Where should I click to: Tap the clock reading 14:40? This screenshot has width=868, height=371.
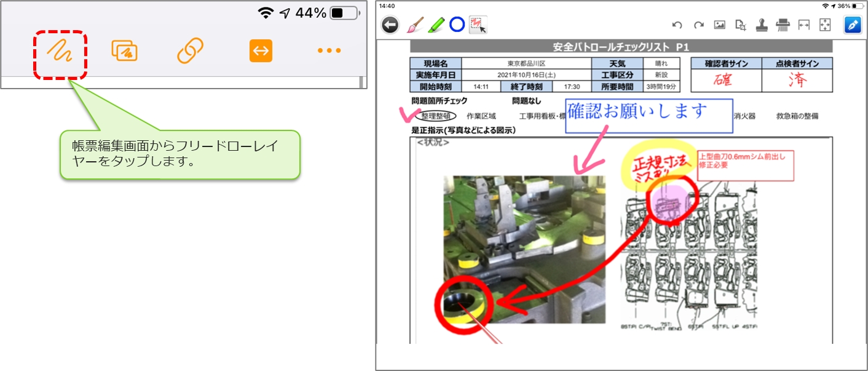point(387,6)
